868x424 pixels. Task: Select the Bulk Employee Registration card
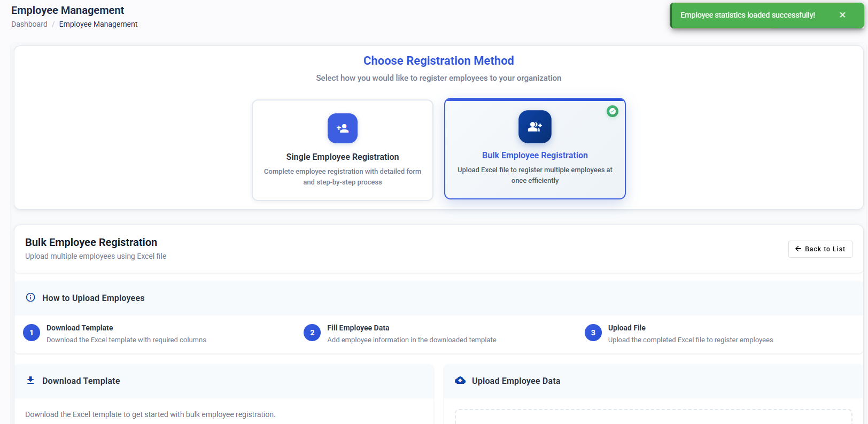(535, 149)
